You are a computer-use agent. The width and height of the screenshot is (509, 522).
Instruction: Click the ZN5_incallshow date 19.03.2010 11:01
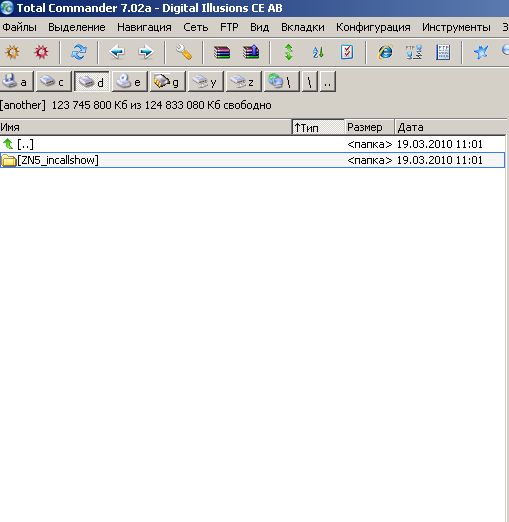click(x=439, y=160)
